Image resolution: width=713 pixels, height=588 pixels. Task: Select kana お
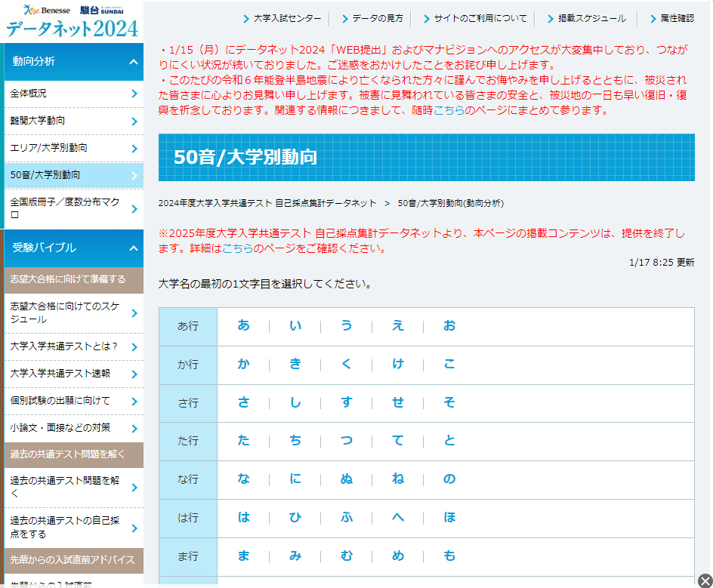tap(449, 325)
